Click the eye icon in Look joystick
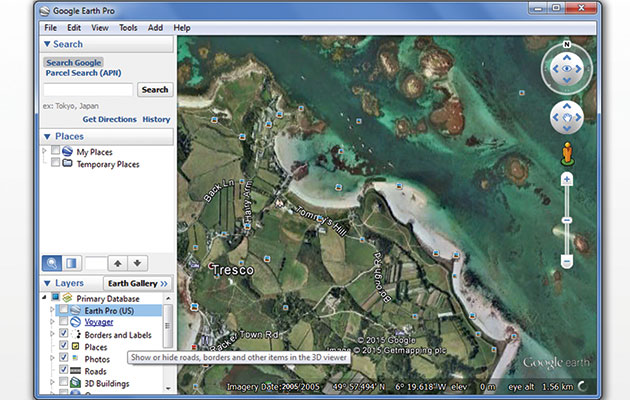 pos(567,69)
